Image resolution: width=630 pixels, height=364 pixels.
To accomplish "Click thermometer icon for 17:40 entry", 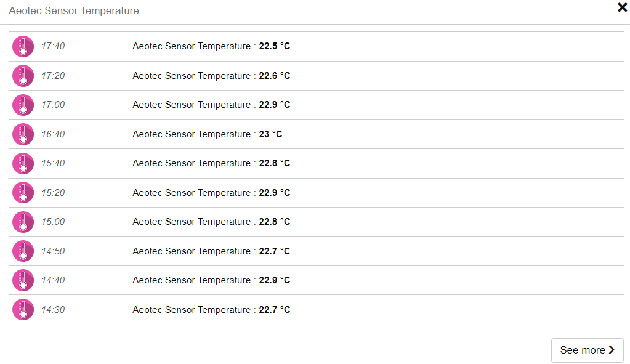I will pyautogui.click(x=23, y=46).
